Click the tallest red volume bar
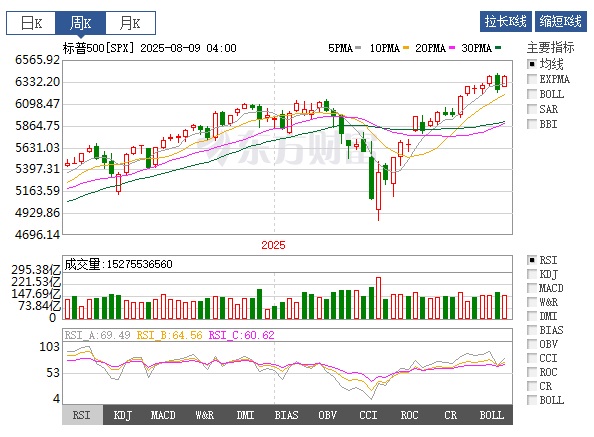This screenshot has height=437, width=594. point(378,298)
